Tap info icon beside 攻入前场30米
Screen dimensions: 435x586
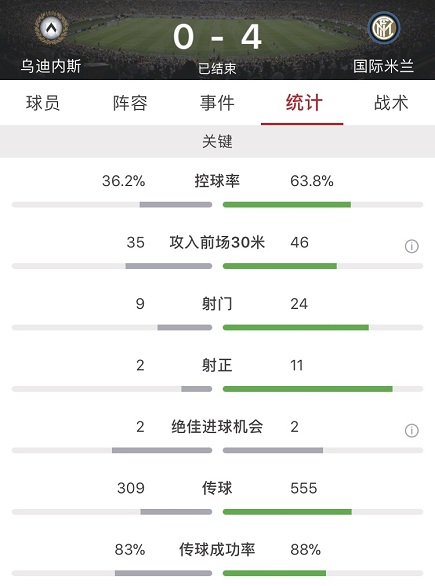(x=411, y=246)
